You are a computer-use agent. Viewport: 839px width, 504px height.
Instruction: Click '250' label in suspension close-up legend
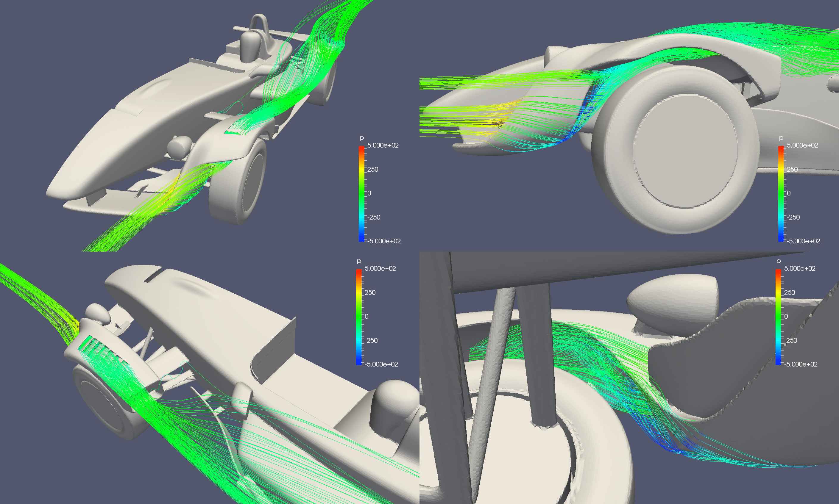point(790,293)
